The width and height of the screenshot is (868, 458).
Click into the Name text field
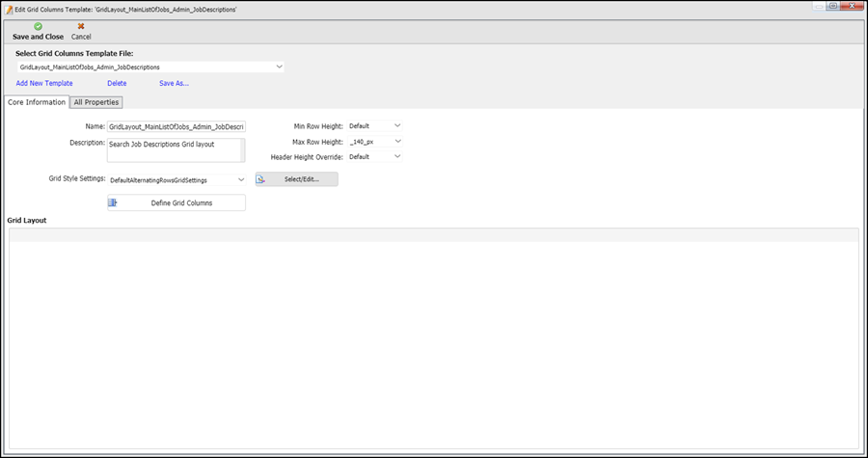pos(176,126)
